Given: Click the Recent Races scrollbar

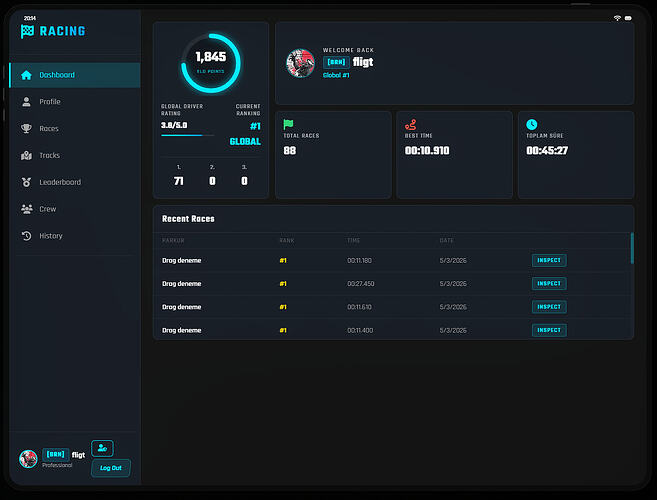Looking at the screenshot, I should pos(632,249).
